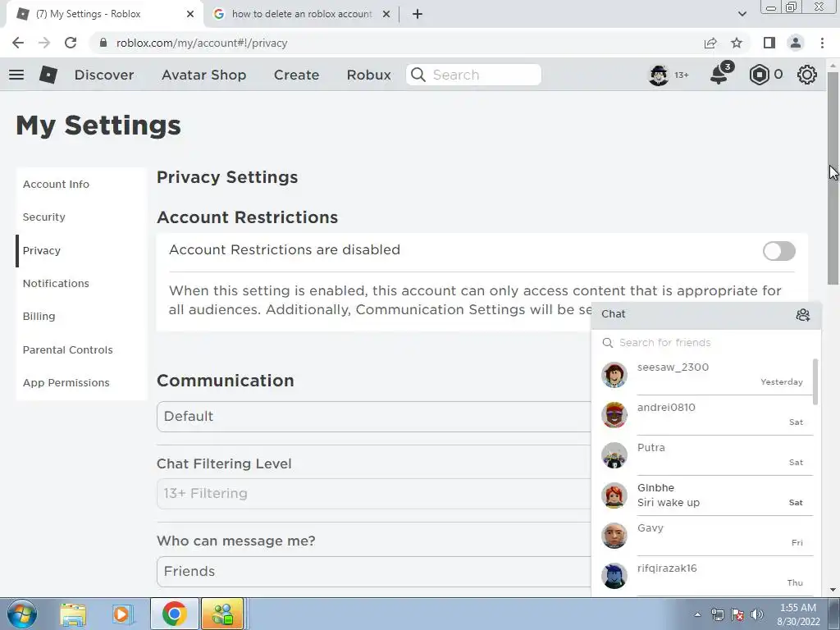Click the Roblox logo home icon

(x=48, y=75)
